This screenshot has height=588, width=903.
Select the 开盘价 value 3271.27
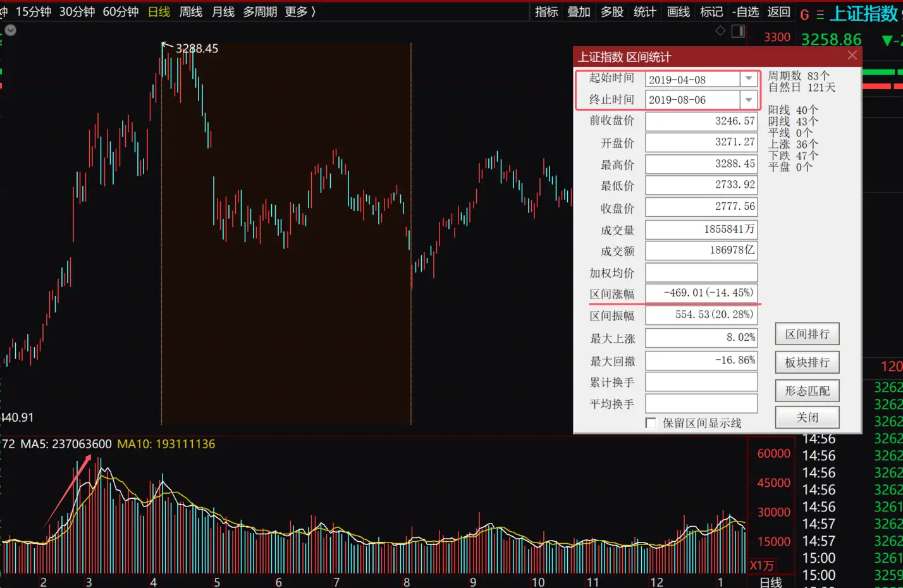click(701, 142)
